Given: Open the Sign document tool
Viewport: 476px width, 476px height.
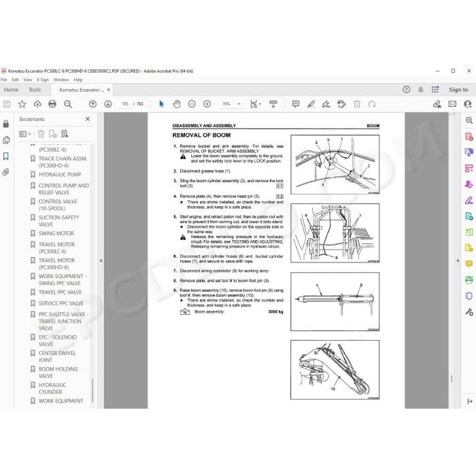Looking at the screenshot, I should click(x=326, y=104).
